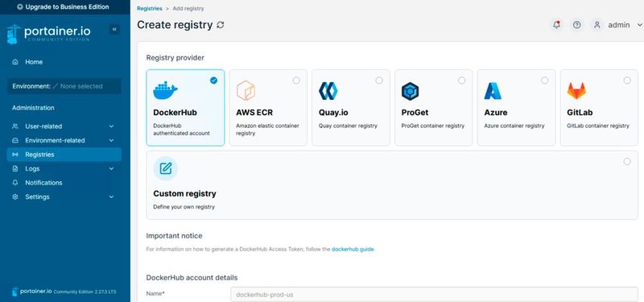Click the footer Portainer.io logo
Screen dimensions: 644x302
point(32,292)
